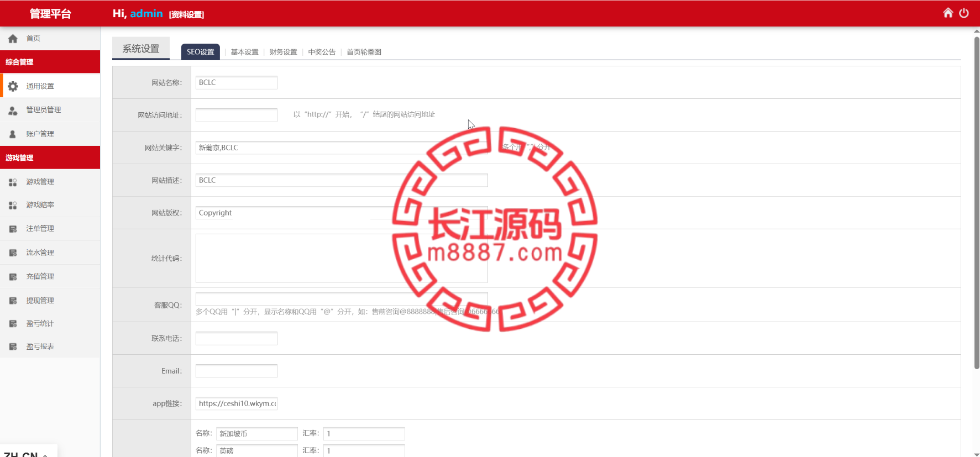980x457 pixels.
Task: Open 盈亏报表 page
Action: coord(50,346)
